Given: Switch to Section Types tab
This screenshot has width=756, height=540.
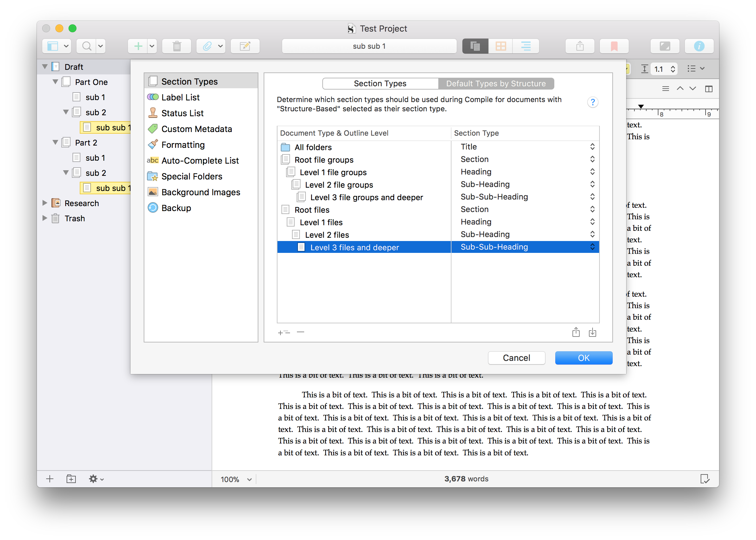Looking at the screenshot, I should [380, 83].
